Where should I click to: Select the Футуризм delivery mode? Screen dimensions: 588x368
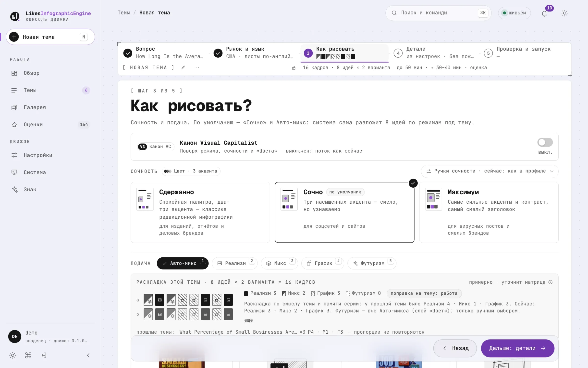[372, 263]
